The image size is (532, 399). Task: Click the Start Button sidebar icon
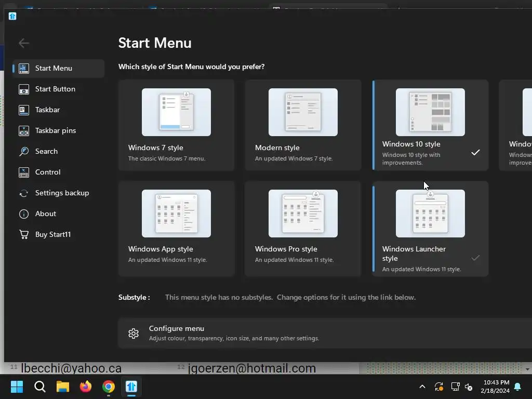tap(24, 89)
